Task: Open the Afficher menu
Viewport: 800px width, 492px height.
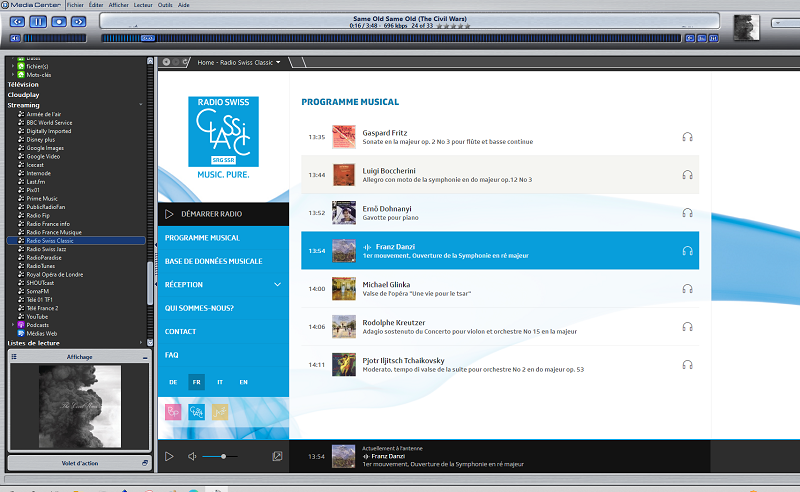Action: pos(118,5)
